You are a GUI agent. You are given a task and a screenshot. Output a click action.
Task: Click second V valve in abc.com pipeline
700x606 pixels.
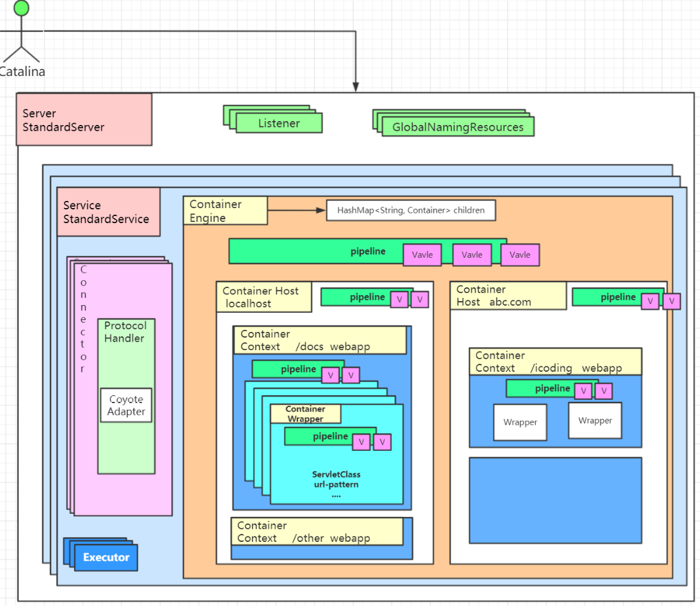pos(672,301)
